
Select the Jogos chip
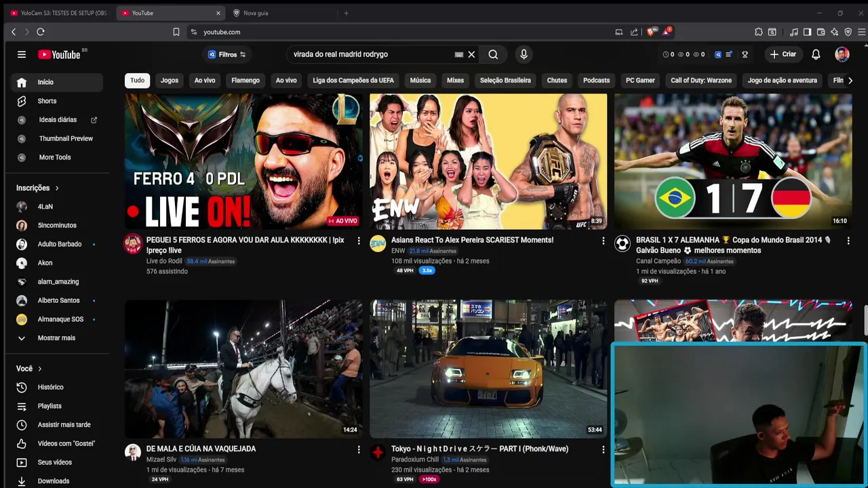click(170, 80)
